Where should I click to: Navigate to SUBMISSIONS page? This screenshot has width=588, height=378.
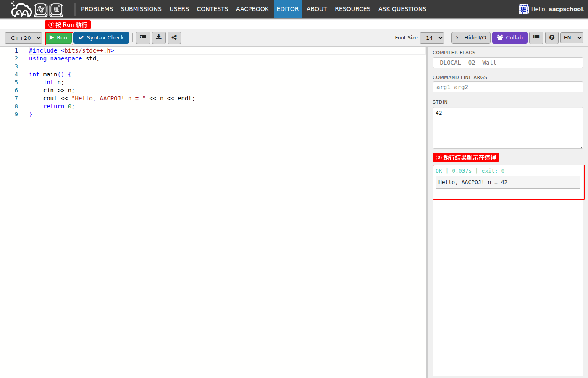[141, 9]
